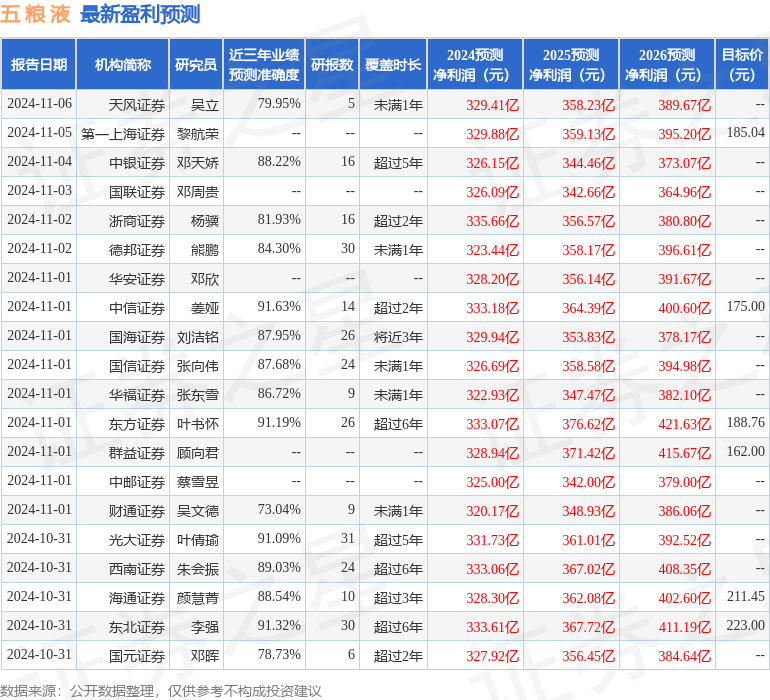The image size is (770, 700).
Task: Click the 数据来源 disclaimer footer text
Action: (x=161, y=691)
